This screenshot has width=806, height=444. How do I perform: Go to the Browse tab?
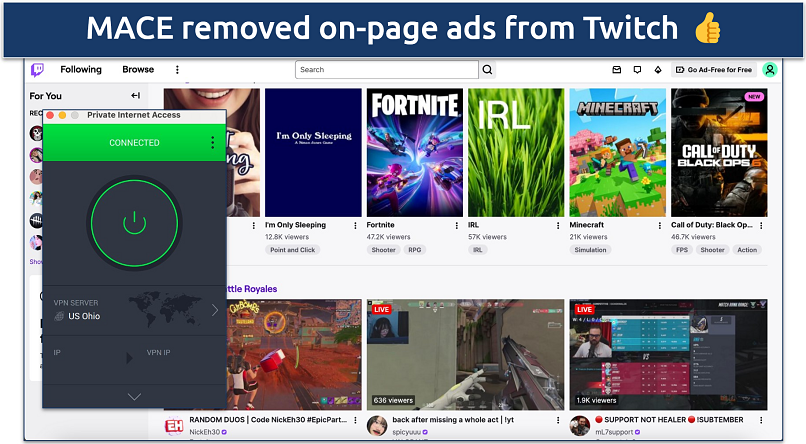point(138,70)
